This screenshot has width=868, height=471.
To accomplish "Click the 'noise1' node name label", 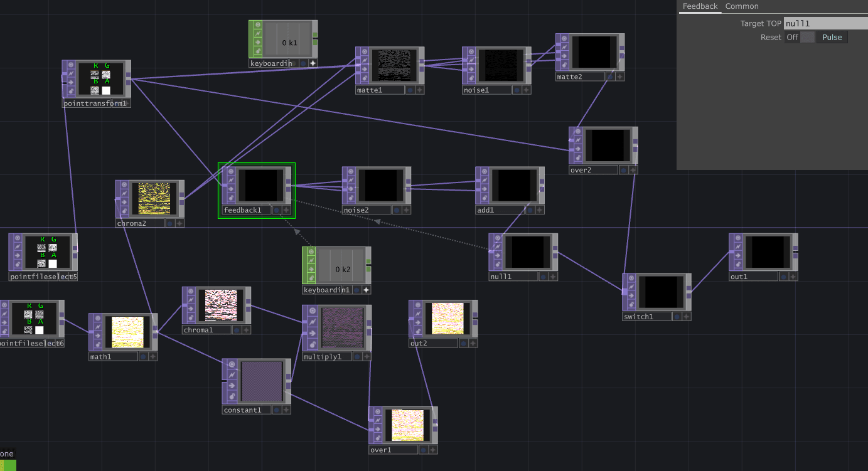I will point(487,90).
